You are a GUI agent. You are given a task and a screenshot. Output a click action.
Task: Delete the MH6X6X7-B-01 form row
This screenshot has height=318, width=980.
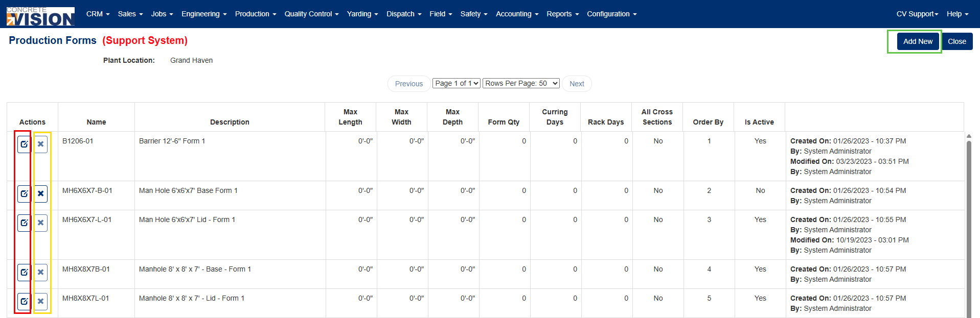point(40,194)
